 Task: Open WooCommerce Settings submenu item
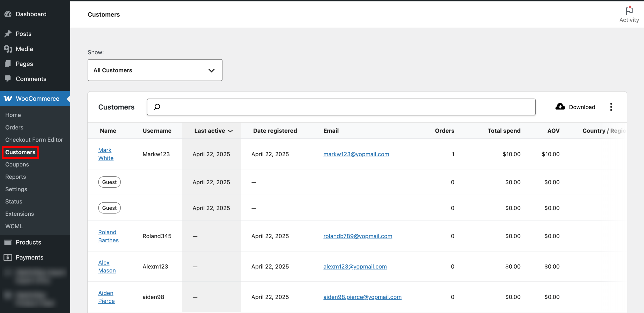tap(16, 189)
